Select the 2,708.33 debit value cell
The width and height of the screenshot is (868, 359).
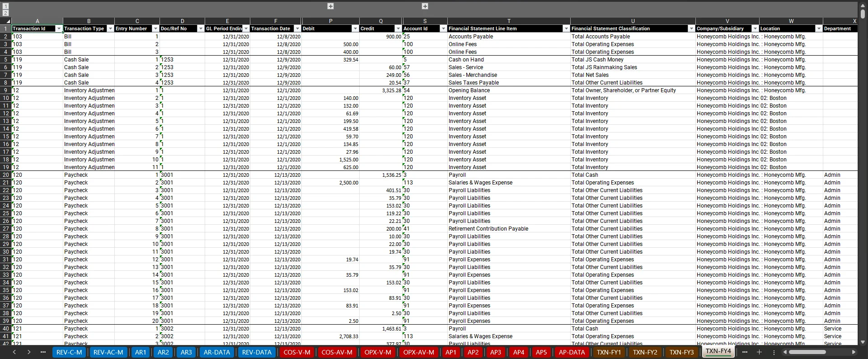[x=330, y=336]
